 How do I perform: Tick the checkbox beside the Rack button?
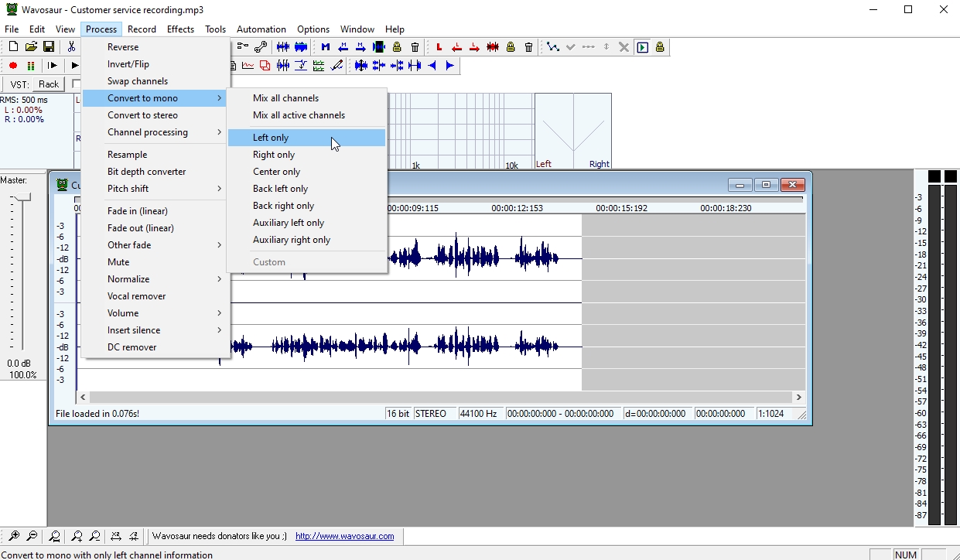[76, 84]
